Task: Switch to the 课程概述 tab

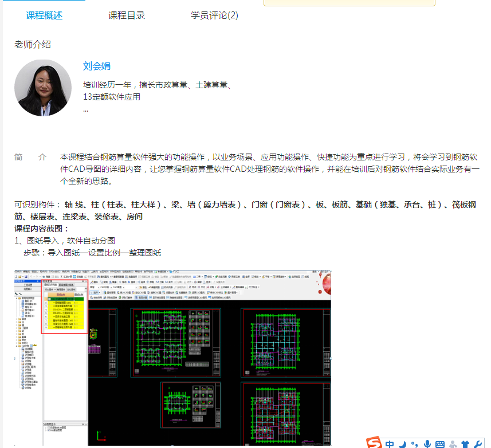Action: [44, 15]
